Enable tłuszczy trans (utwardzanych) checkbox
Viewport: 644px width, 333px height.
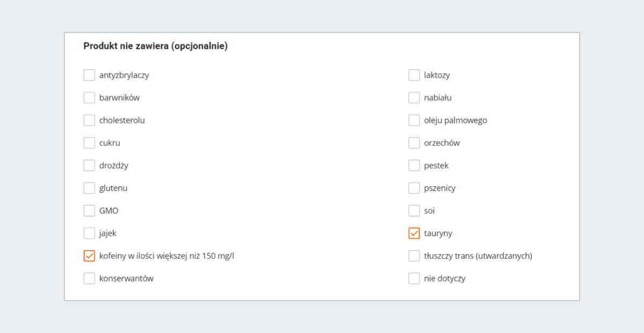point(414,256)
